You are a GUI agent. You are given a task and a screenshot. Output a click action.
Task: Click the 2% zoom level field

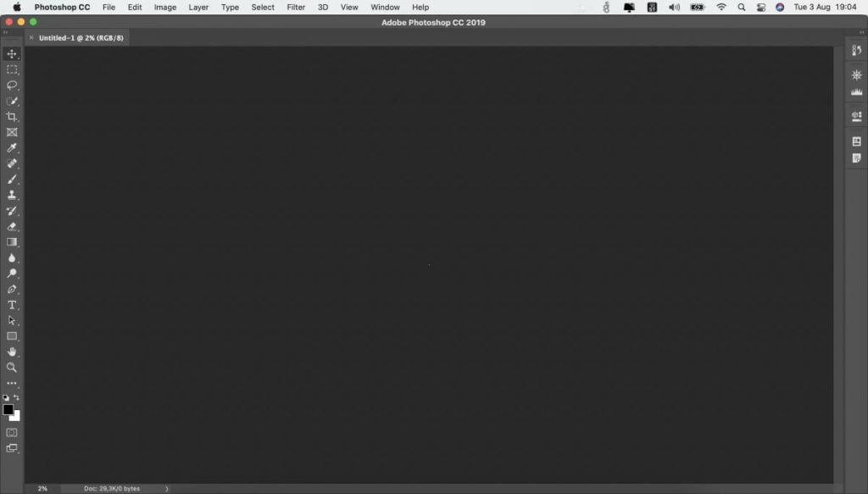42,488
